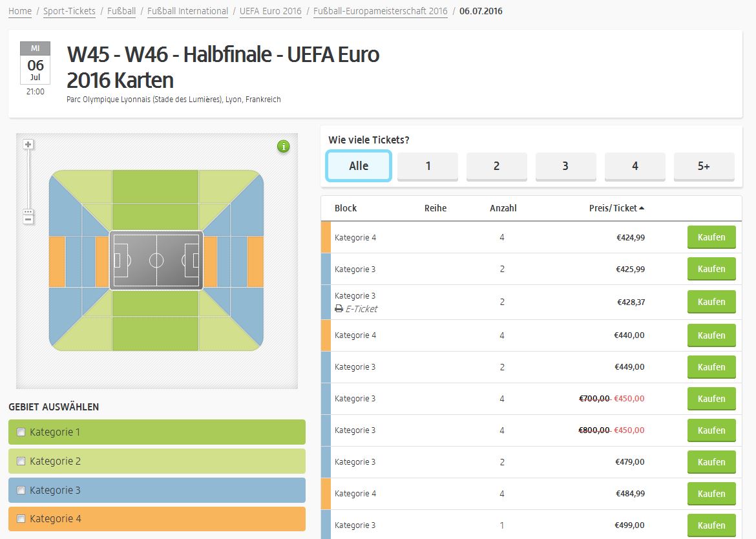The width and height of the screenshot is (756, 539).
Task: Open the green info icon on map
Action: [283, 147]
